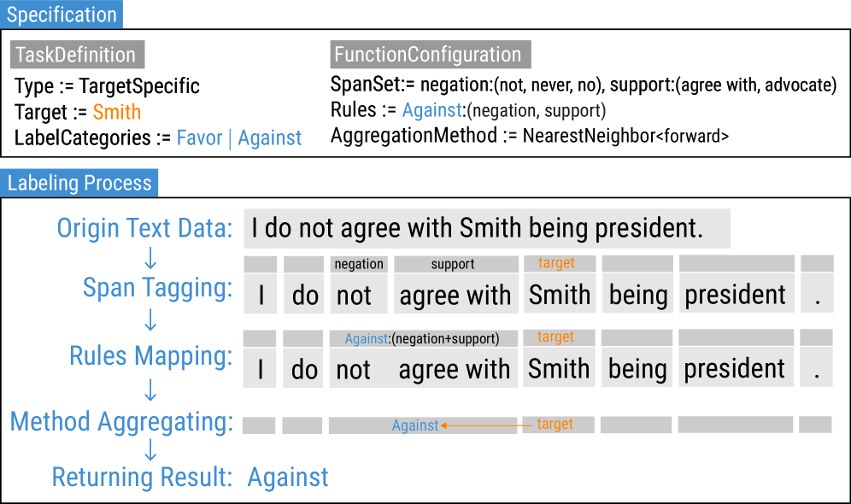Screen dimensions: 851x504
Task: Click the orange Smith target value
Action: pyautogui.click(x=117, y=112)
